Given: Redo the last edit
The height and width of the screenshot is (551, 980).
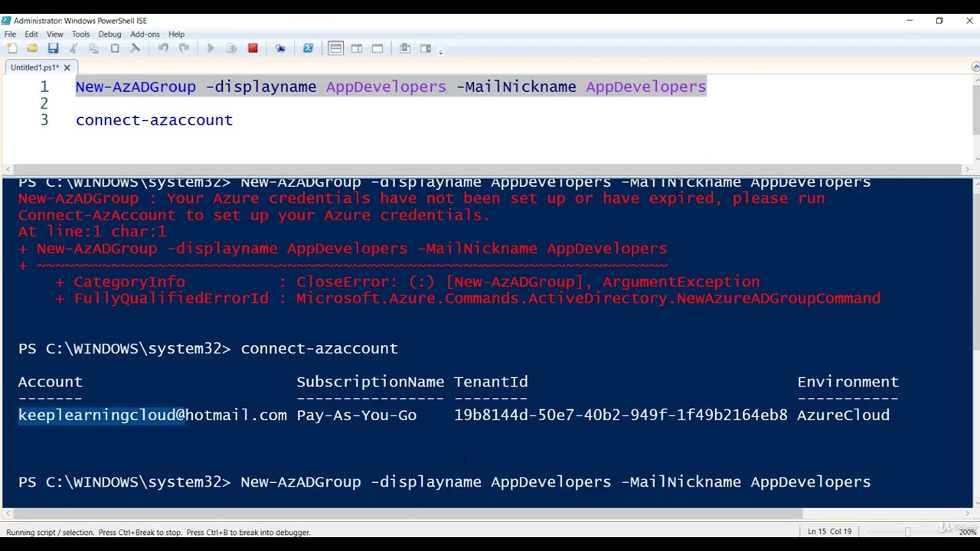Looking at the screenshot, I should [184, 48].
